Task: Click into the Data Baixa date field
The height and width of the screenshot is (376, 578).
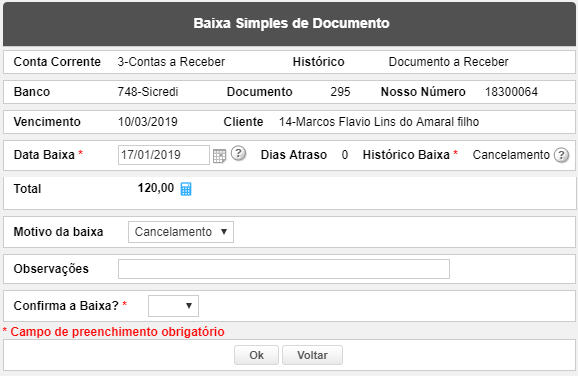Action: (164, 155)
